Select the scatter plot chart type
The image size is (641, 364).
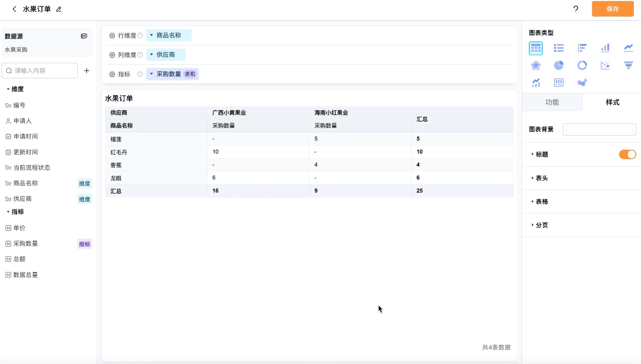[605, 65]
